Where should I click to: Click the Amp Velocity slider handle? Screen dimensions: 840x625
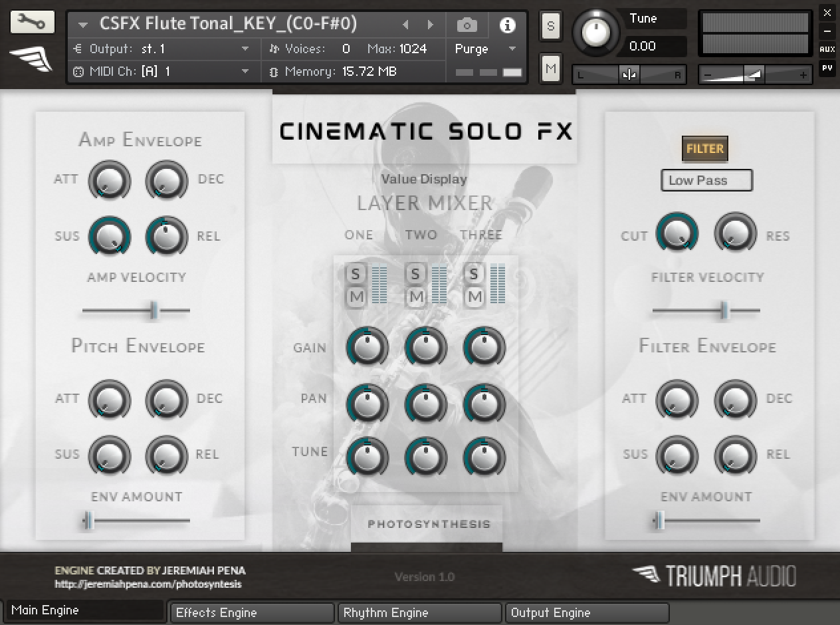[154, 311]
